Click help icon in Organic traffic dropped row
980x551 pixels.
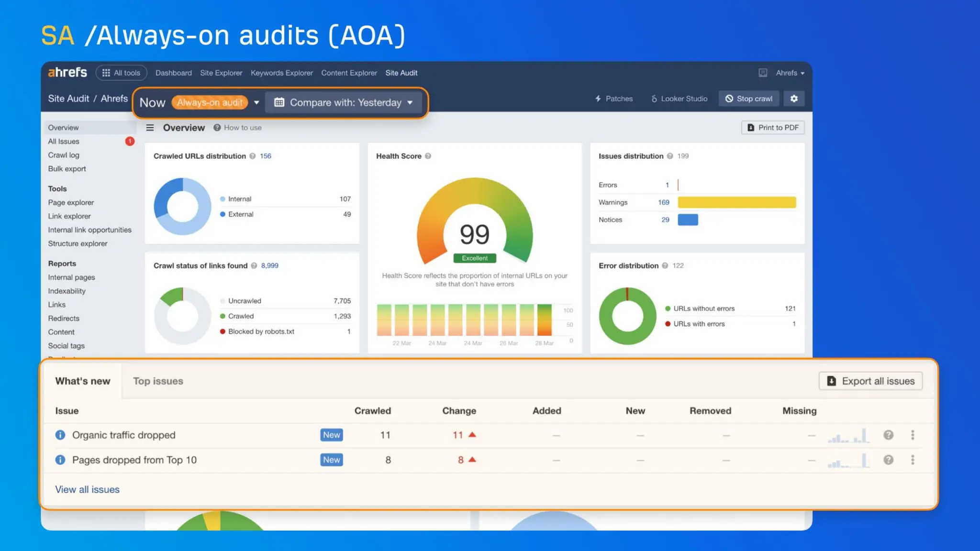tap(888, 435)
